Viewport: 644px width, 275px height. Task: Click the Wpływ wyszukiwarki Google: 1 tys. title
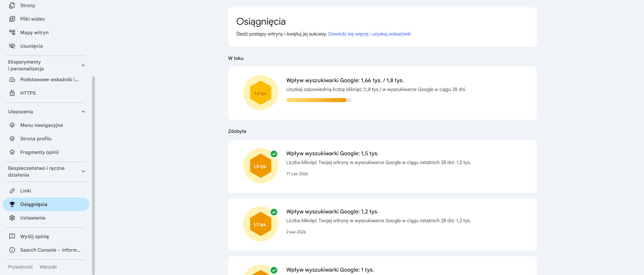tap(330, 270)
